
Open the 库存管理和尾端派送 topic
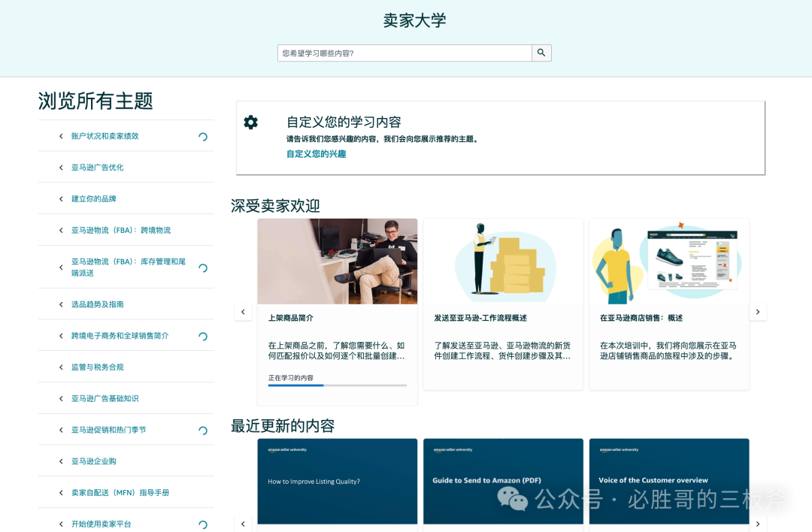point(129,267)
